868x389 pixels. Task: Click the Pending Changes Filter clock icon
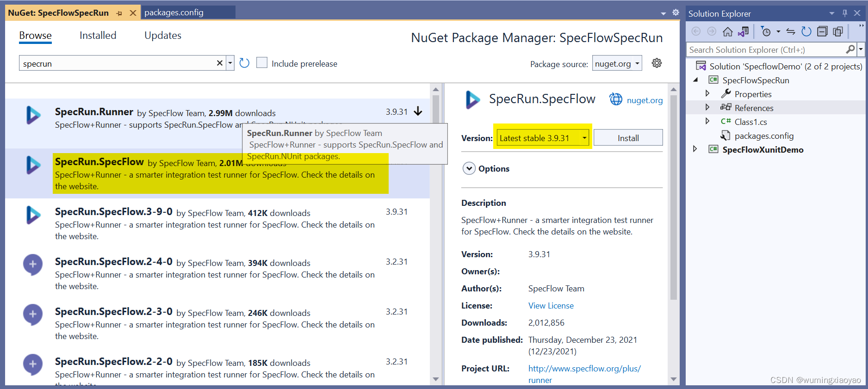[766, 31]
